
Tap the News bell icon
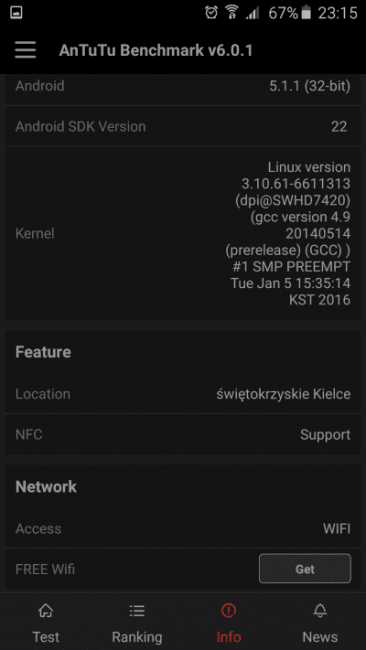(x=320, y=610)
